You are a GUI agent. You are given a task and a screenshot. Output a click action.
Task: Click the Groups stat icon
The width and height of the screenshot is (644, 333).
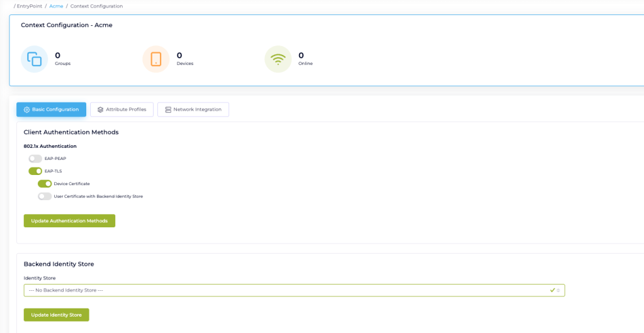click(x=34, y=59)
